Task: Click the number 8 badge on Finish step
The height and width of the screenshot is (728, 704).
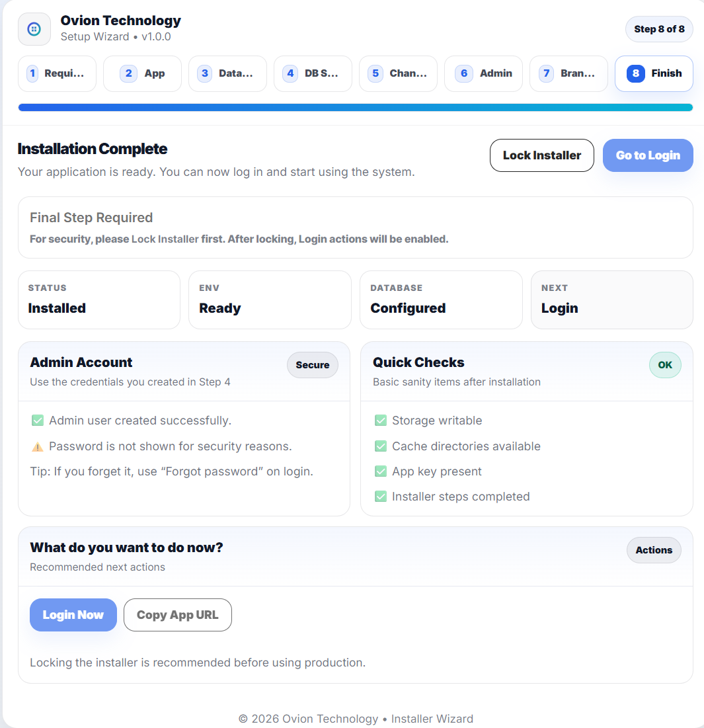Action: pyautogui.click(x=635, y=73)
